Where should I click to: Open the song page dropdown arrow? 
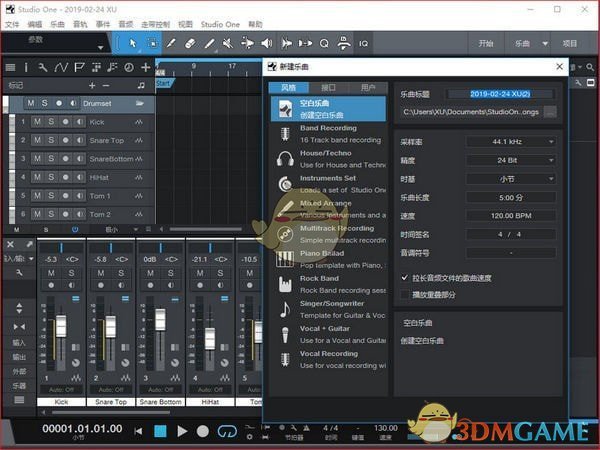545,44
